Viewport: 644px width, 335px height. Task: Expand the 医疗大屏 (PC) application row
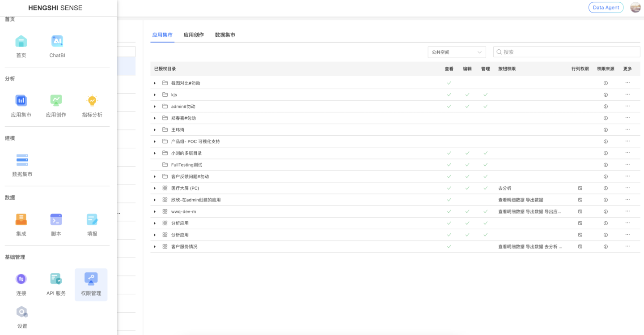click(155, 188)
